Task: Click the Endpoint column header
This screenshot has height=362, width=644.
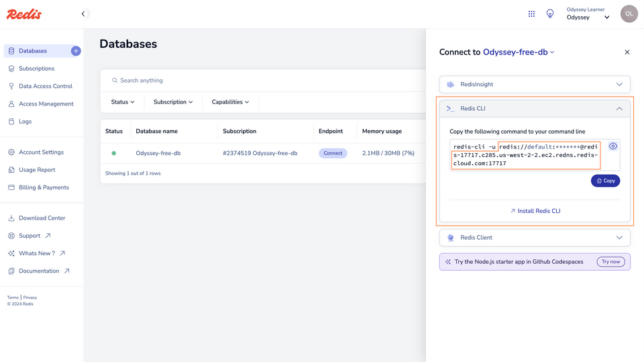Action: tap(331, 132)
